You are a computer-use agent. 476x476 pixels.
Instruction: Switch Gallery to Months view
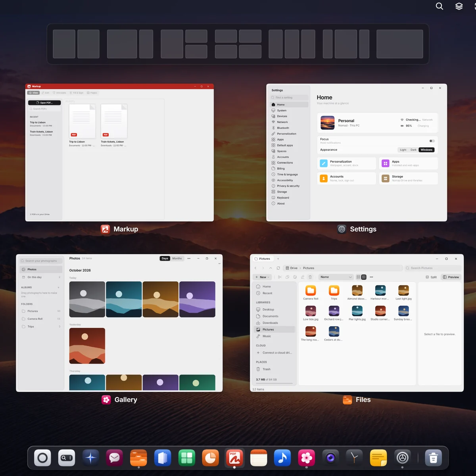click(177, 258)
